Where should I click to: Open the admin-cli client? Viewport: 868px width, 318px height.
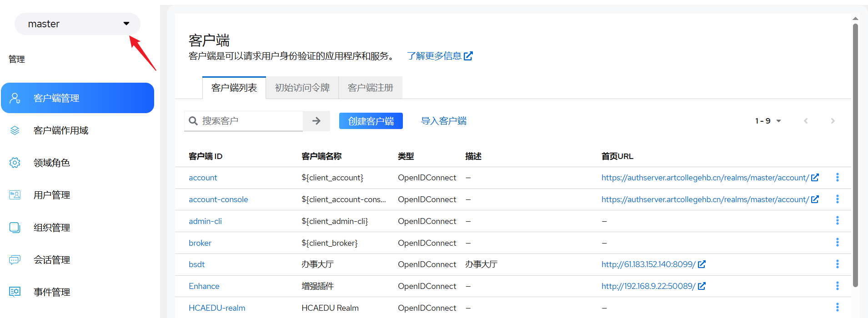click(206, 221)
